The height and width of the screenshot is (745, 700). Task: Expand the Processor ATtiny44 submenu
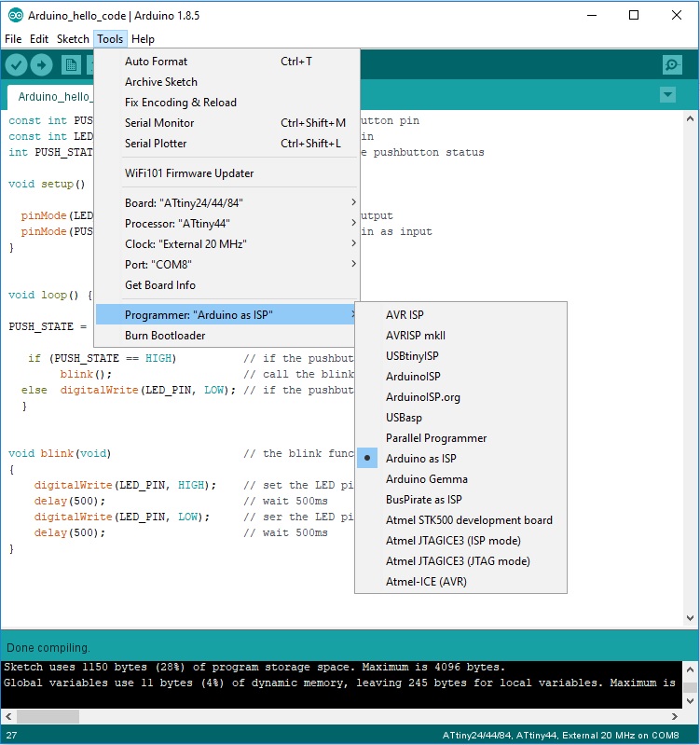click(x=227, y=223)
